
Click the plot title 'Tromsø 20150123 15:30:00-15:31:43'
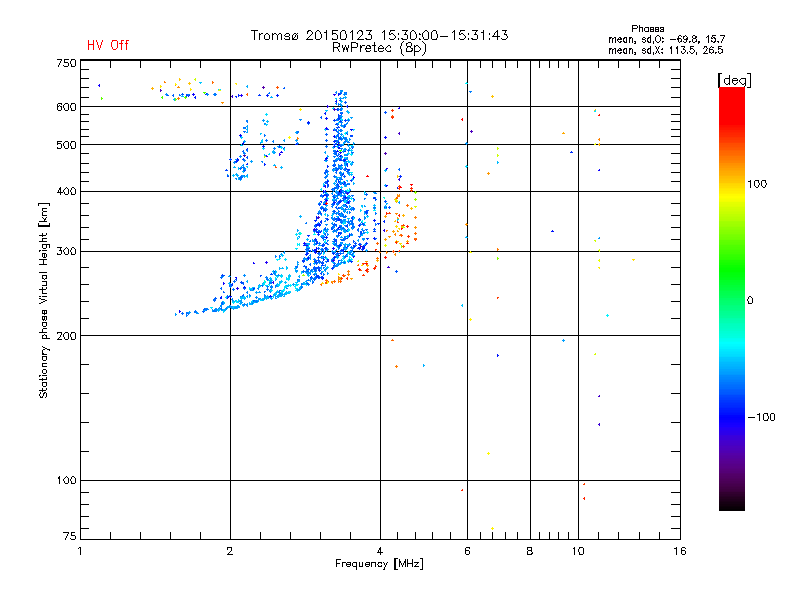[379, 35]
